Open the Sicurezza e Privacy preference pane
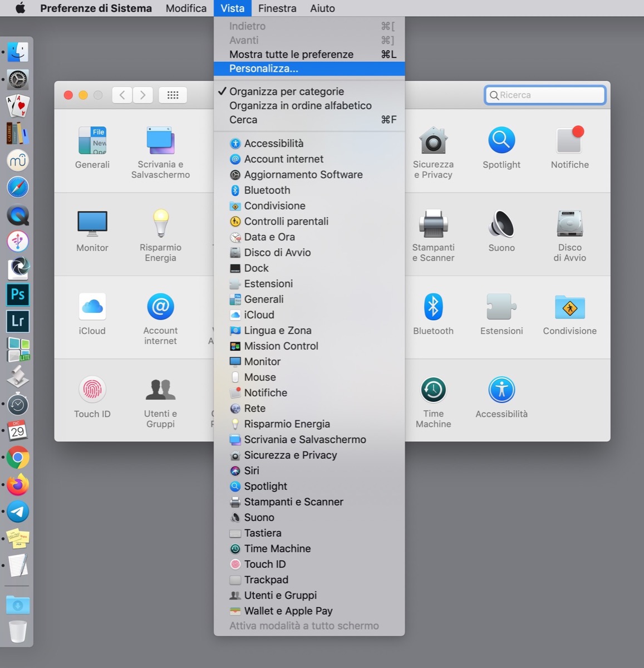The height and width of the screenshot is (668, 644). pos(433,141)
